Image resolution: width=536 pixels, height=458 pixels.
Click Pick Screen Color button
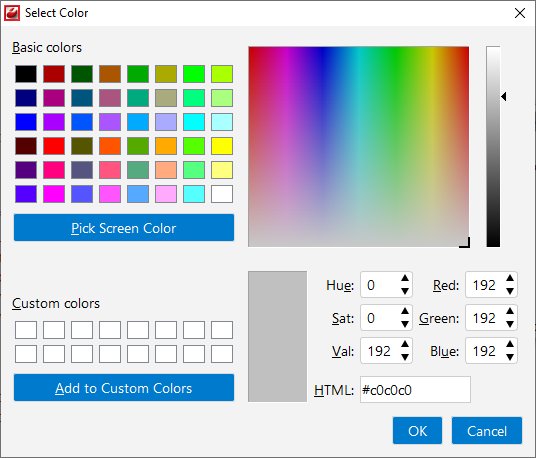click(x=124, y=228)
